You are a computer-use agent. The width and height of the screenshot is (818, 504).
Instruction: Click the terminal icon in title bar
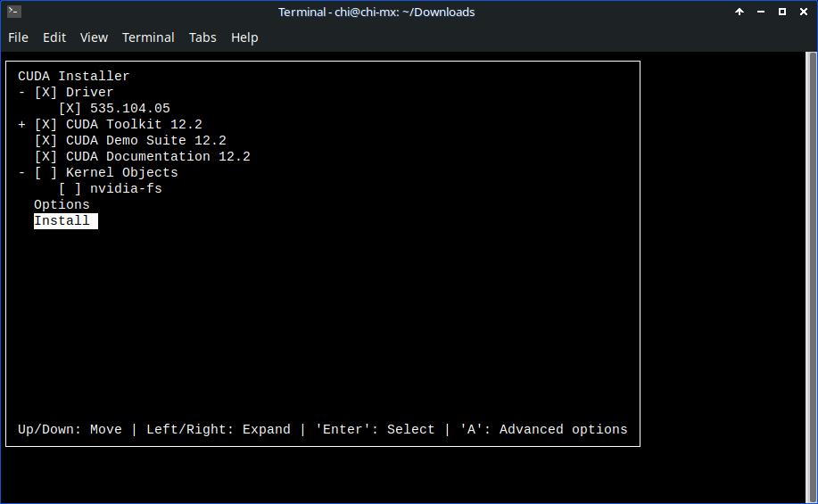pyautogui.click(x=14, y=11)
